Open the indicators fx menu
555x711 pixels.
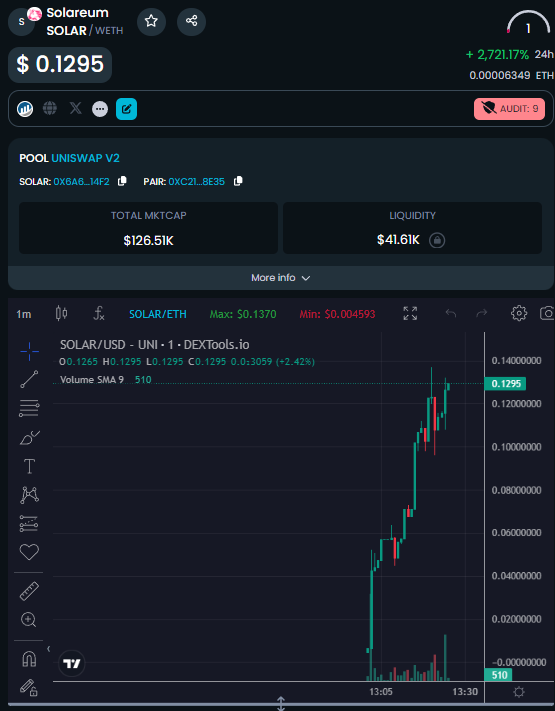tap(99, 313)
